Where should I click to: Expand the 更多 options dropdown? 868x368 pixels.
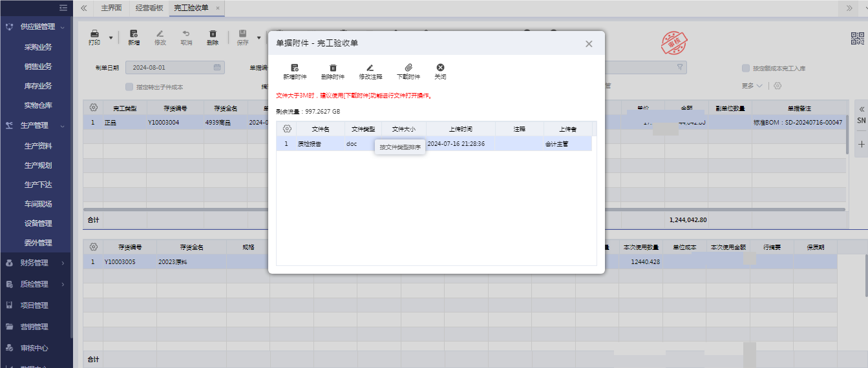(x=753, y=86)
